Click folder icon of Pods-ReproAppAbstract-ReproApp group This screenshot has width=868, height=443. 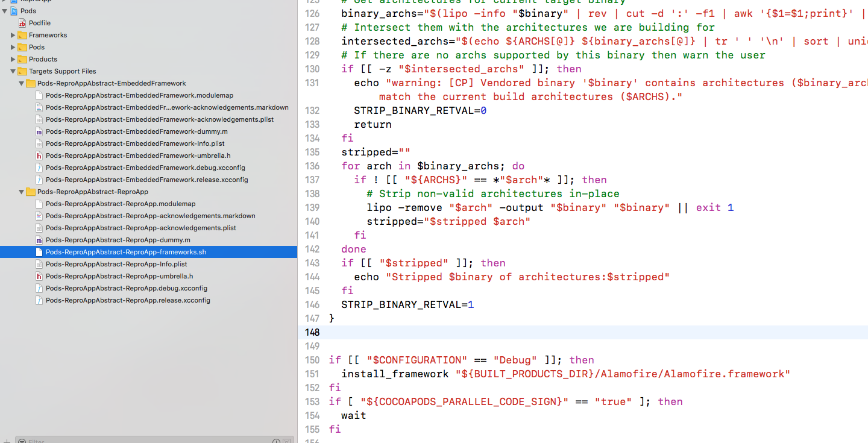click(31, 192)
